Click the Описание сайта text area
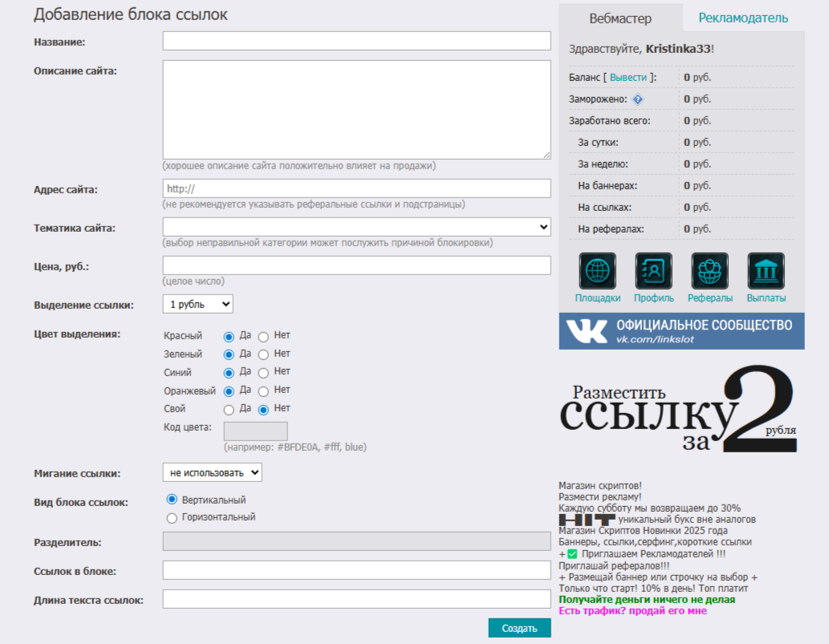 [356, 109]
